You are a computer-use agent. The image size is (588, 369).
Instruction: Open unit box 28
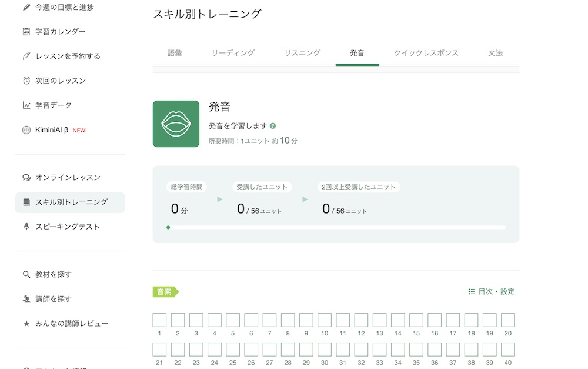(x=288, y=350)
